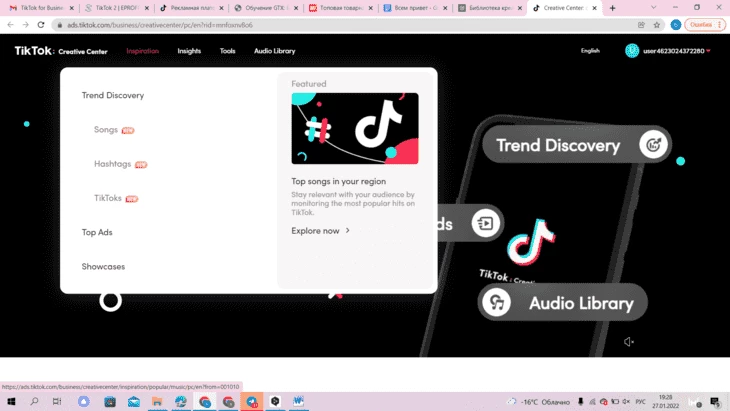Click the taskbar volume icon

626,402
